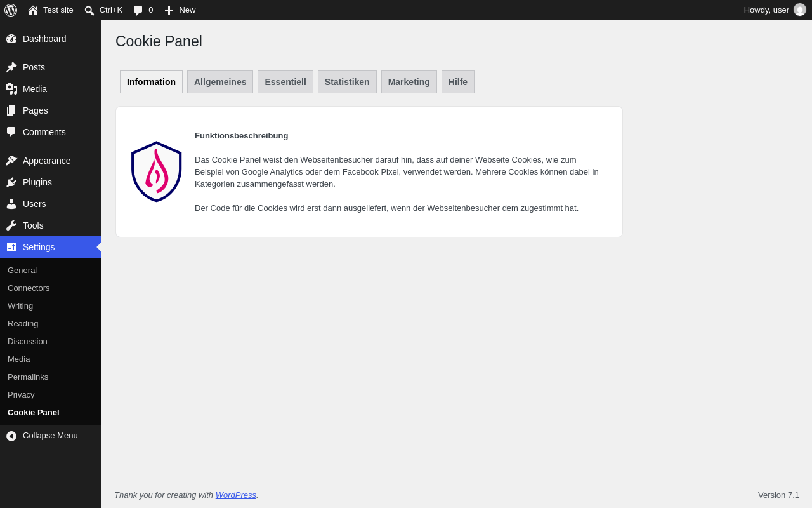Image resolution: width=812 pixels, height=508 pixels.
Task: Click the Dashboard gauge icon
Action: [x=11, y=39]
